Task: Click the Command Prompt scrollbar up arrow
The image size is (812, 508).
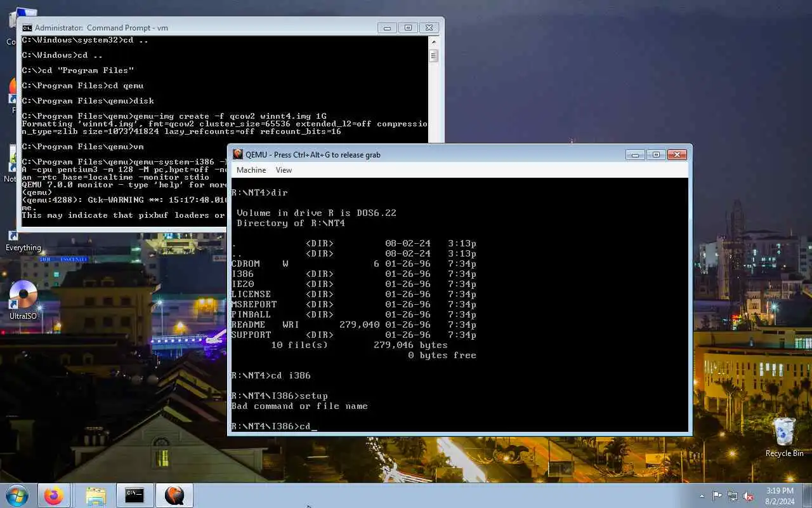Action: tap(434, 42)
